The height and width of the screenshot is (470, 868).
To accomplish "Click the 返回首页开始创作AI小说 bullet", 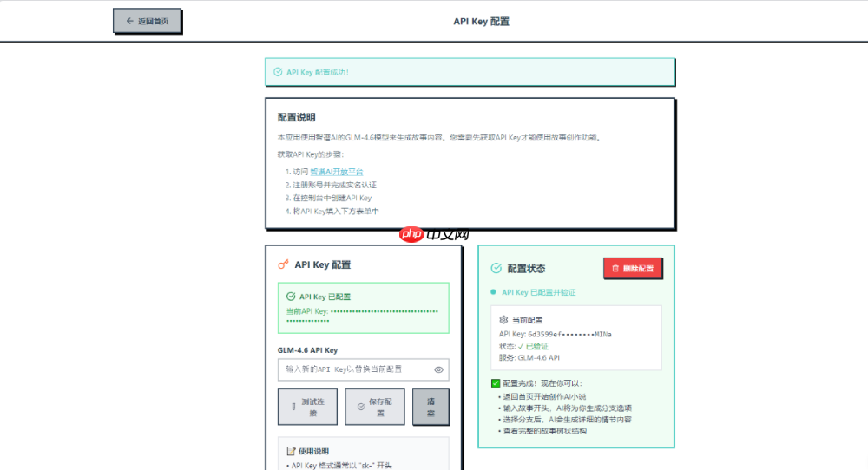I will [544, 396].
